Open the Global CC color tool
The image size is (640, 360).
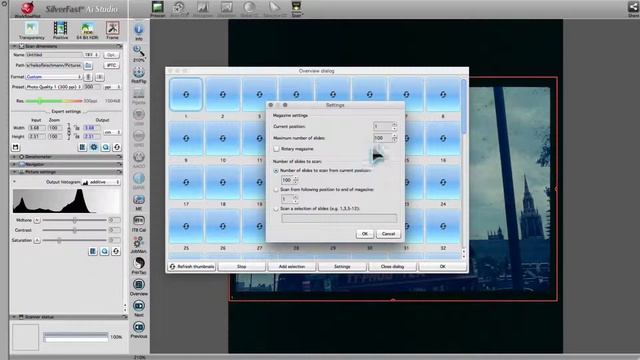[249, 8]
